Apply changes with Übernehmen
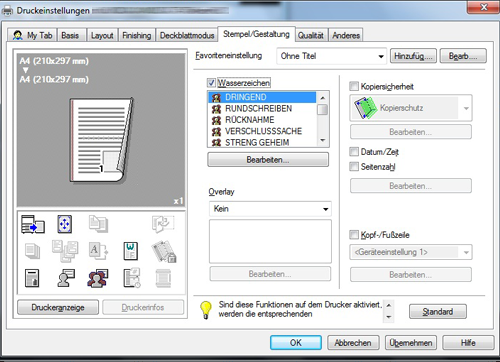 click(x=411, y=343)
